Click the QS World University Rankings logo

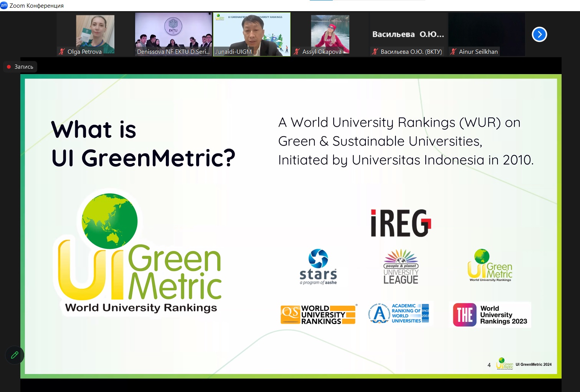[x=319, y=315]
